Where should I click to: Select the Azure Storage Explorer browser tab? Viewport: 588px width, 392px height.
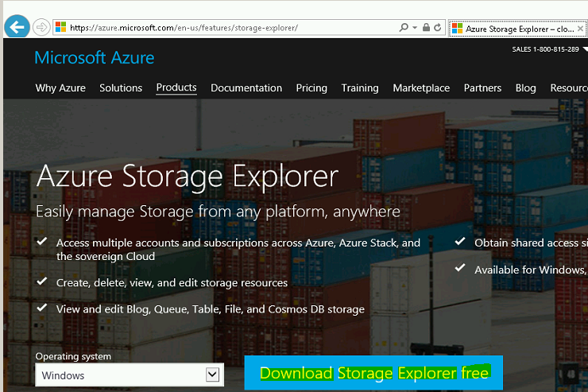click(517, 29)
